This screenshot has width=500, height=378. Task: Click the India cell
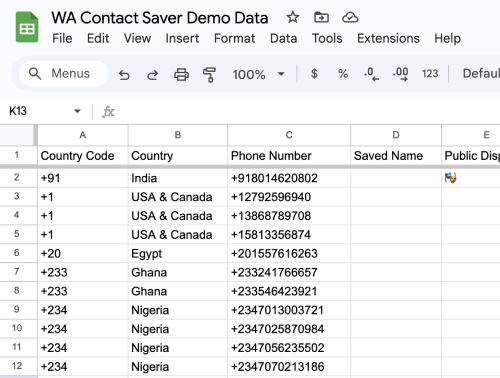(178, 178)
